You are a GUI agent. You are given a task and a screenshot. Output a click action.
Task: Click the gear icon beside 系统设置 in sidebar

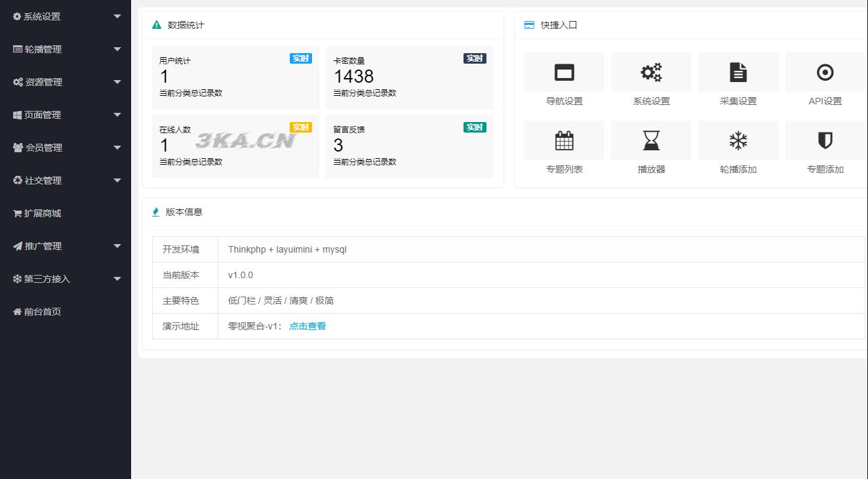pos(17,16)
